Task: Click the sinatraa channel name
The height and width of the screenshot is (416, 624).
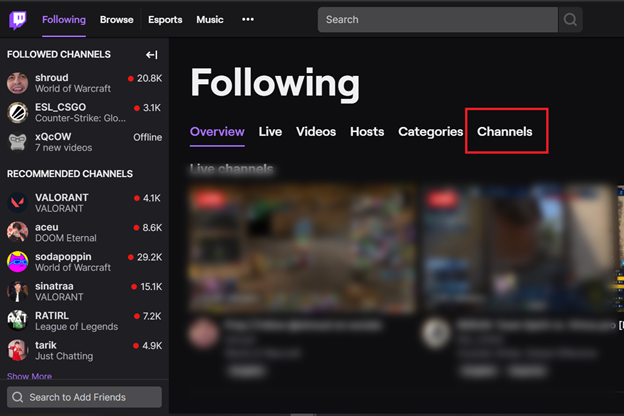Action: 54,286
